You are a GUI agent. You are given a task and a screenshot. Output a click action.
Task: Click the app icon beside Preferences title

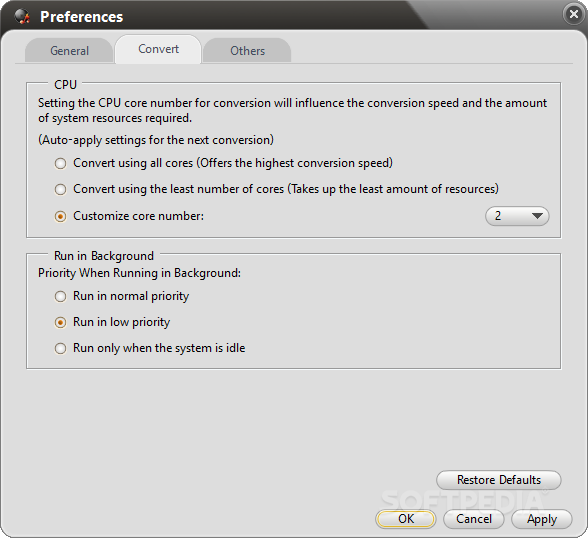tap(22, 16)
